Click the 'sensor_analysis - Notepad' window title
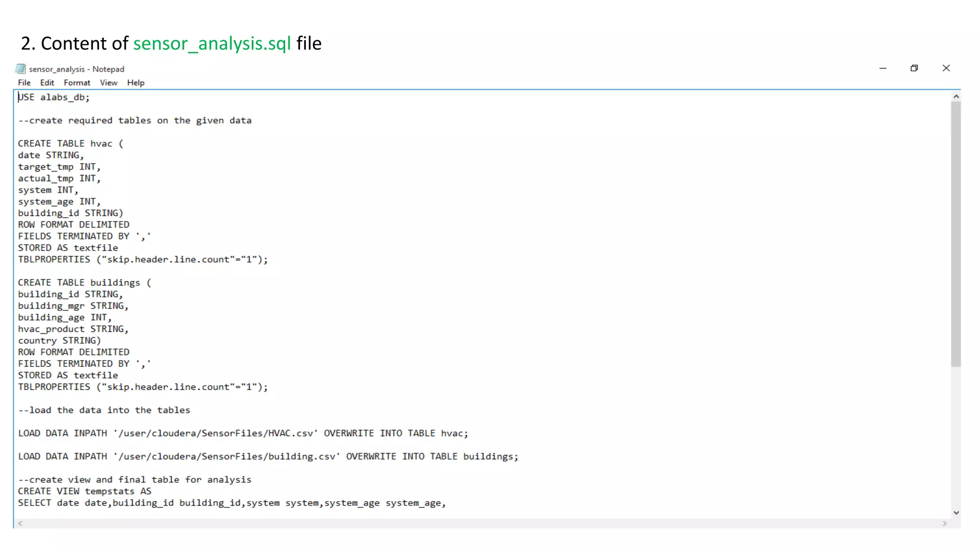Image resolution: width=980 pixels, height=551 pixels. click(x=77, y=69)
